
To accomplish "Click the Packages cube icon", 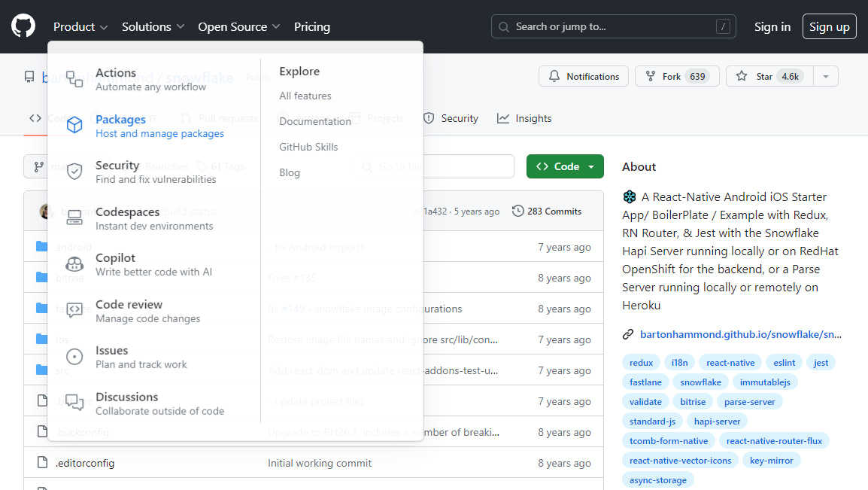I will point(74,125).
